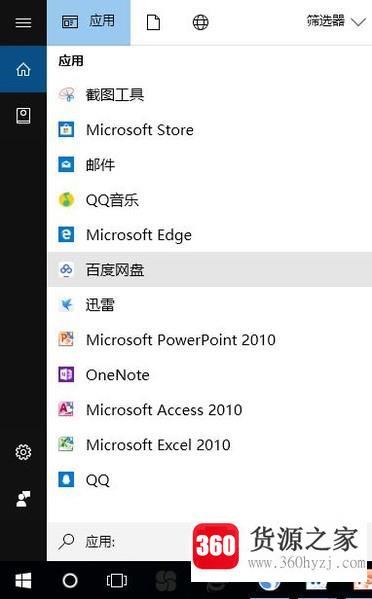Open the notebook icon in sidebar
Image resolution: width=372 pixels, height=599 pixels.
click(23, 115)
